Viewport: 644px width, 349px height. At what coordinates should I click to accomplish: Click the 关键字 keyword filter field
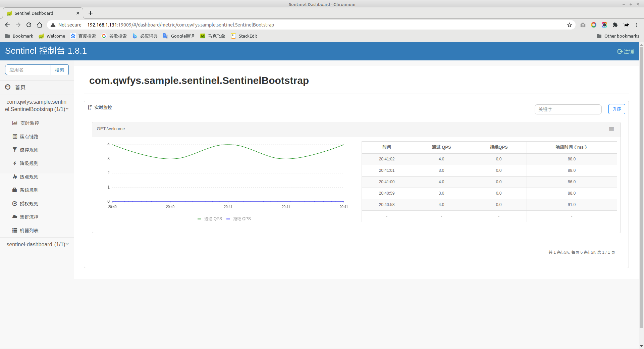(568, 109)
